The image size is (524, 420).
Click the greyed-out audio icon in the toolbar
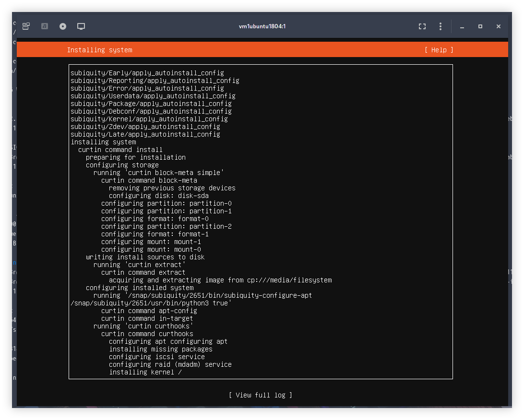pyautogui.click(x=45, y=26)
